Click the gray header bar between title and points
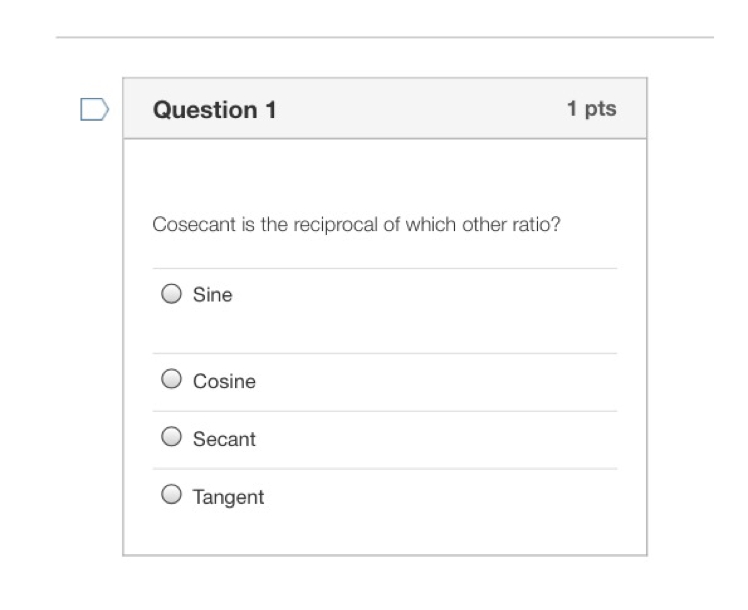748x610 pixels. click(x=420, y=109)
